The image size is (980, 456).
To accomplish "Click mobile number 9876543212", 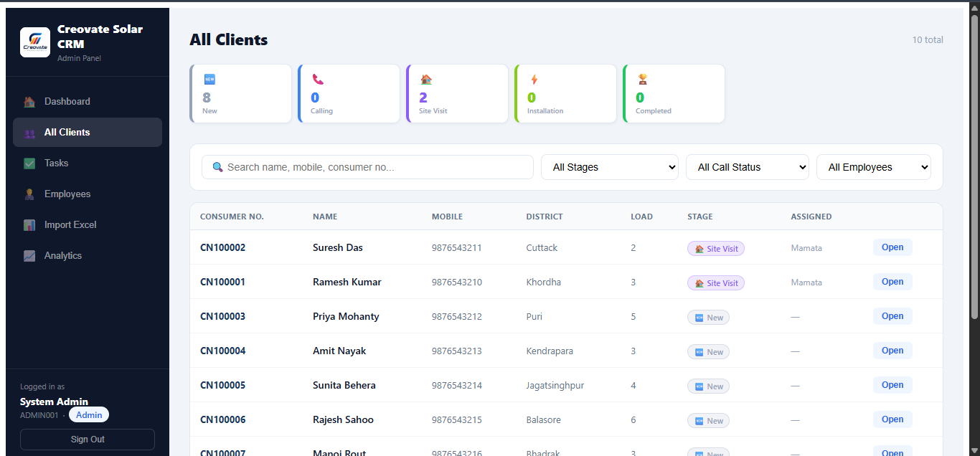I will [457, 316].
